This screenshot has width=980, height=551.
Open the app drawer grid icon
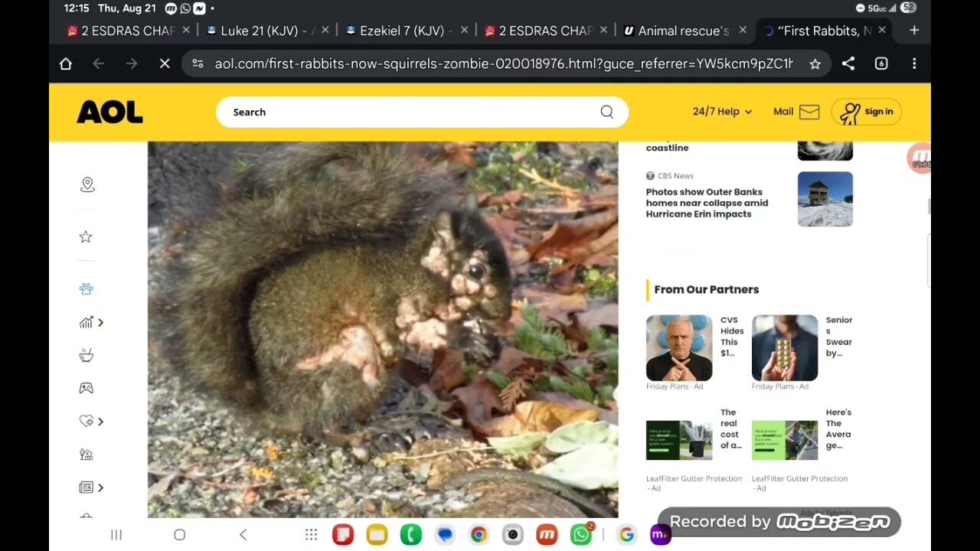(311, 535)
